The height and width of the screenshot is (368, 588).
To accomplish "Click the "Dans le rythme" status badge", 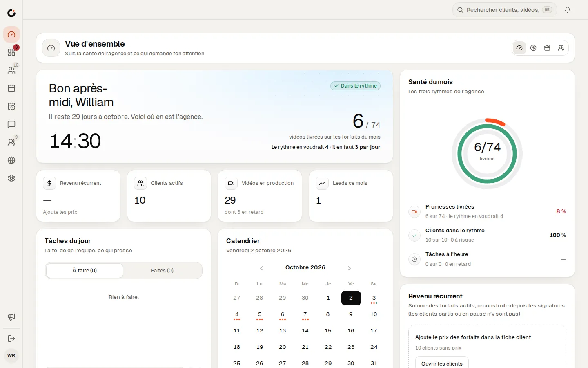I will point(355,86).
